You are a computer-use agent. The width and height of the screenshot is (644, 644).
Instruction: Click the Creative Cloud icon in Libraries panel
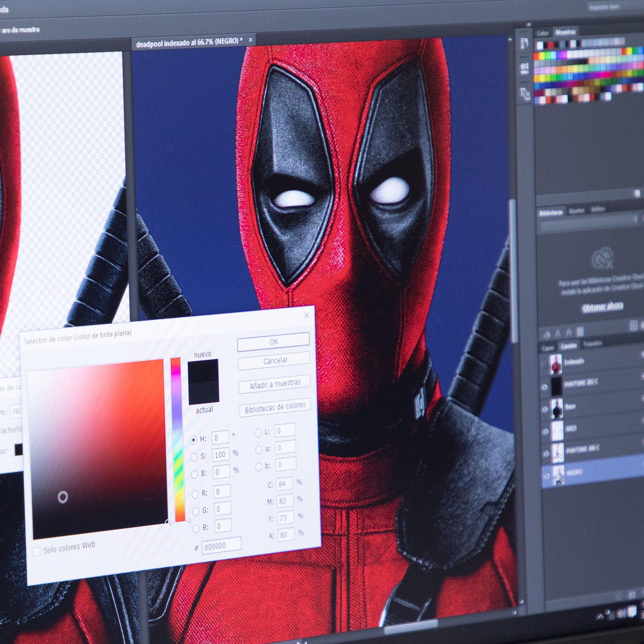coord(602,258)
